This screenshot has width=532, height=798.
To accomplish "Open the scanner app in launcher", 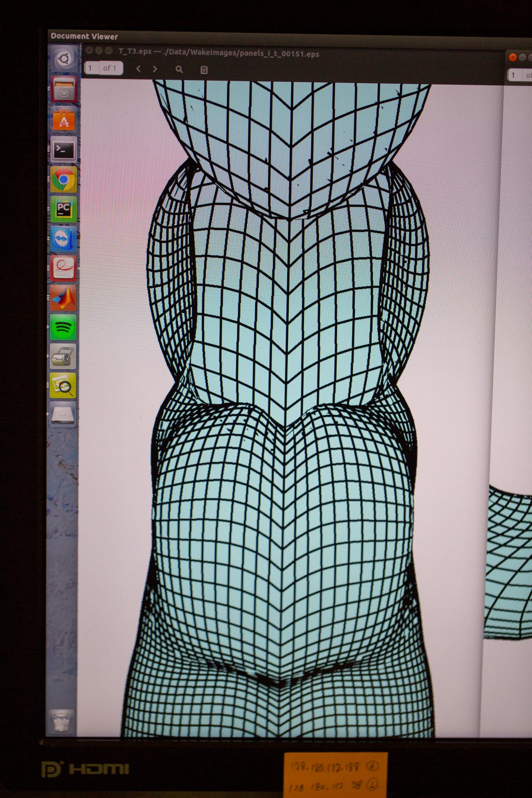I will [63, 357].
